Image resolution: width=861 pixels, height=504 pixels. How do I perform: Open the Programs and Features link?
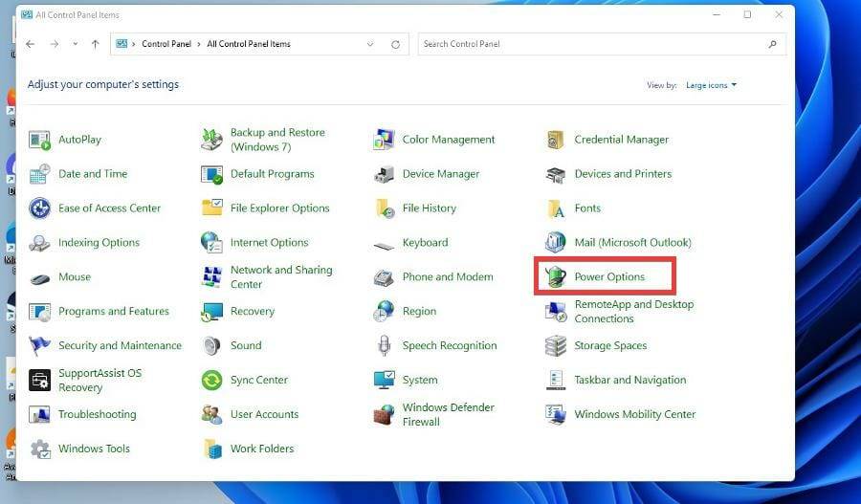point(113,312)
